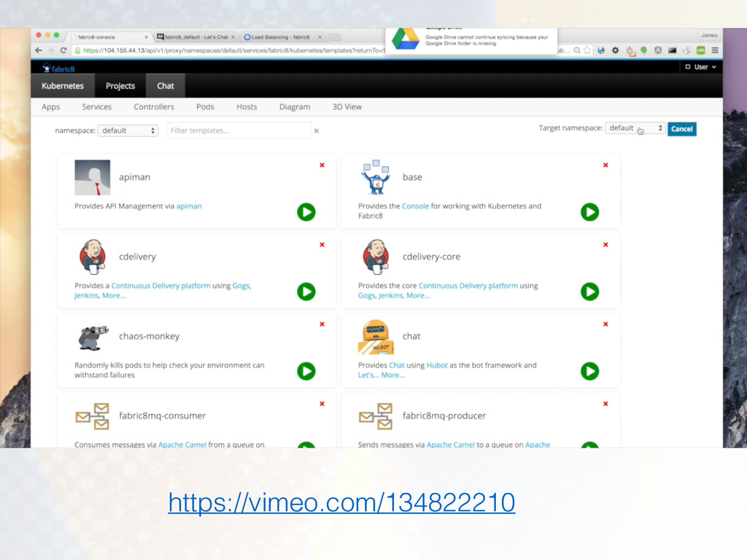The image size is (747, 560).
Task: Run the chat template
Action: [589, 371]
